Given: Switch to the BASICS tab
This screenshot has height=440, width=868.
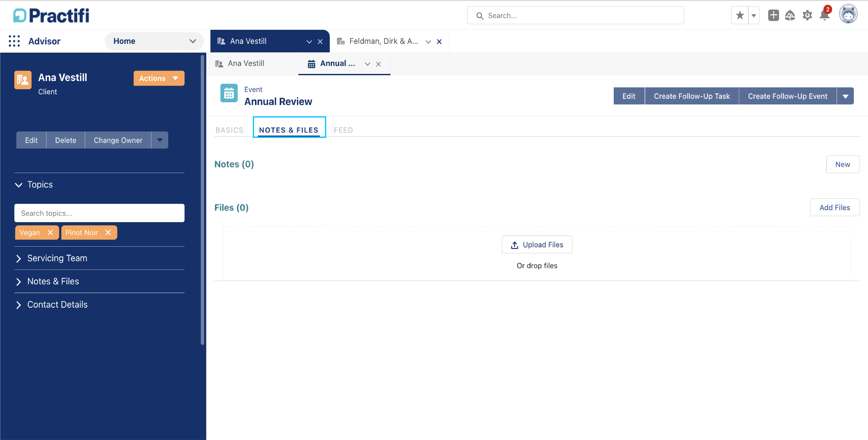Looking at the screenshot, I should click(x=229, y=130).
